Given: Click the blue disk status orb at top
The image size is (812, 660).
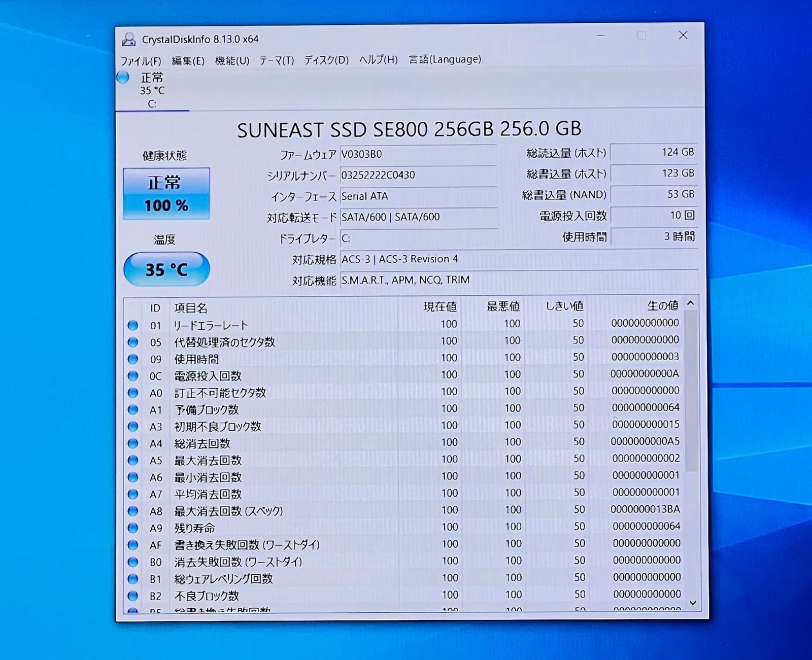Looking at the screenshot, I should pyautogui.click(x=123, y=77).
